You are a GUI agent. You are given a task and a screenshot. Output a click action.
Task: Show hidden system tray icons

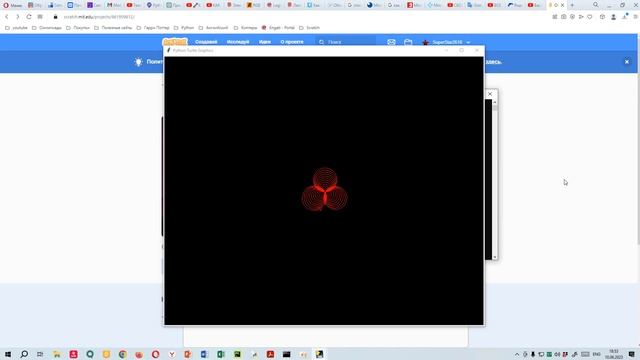517,354
